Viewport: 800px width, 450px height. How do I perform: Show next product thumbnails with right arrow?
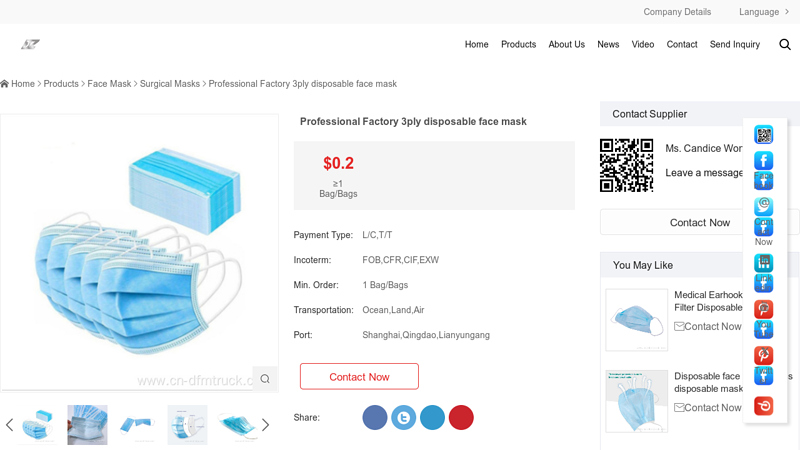pos(265,424)
